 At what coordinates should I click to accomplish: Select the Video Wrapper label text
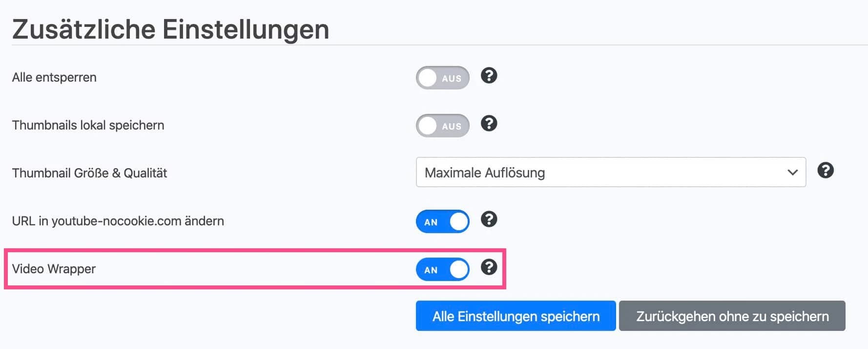[54, 268]
